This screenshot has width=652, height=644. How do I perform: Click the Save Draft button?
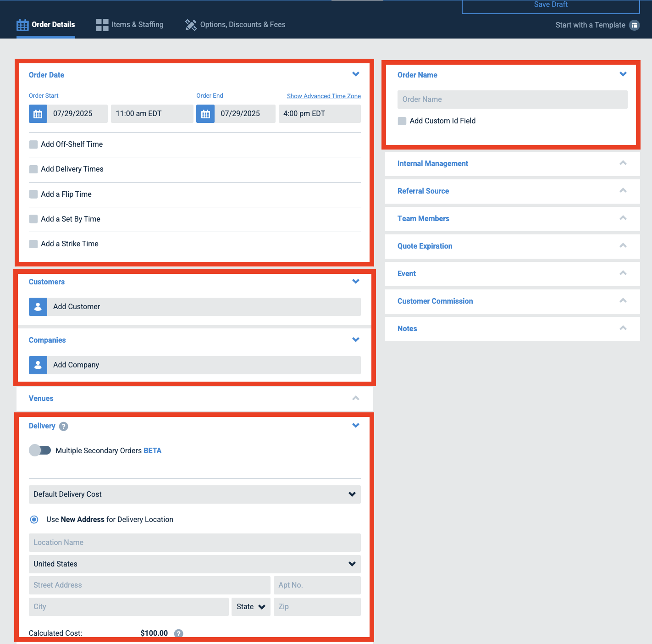551,6
